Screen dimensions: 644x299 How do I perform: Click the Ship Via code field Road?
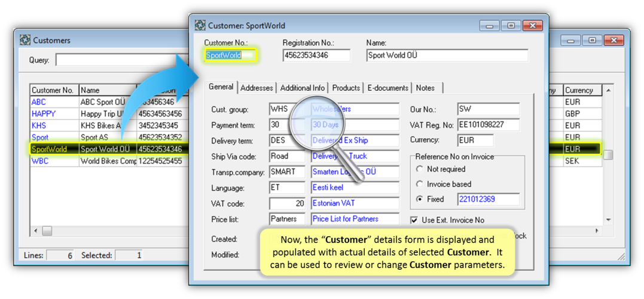pos(287,156)
